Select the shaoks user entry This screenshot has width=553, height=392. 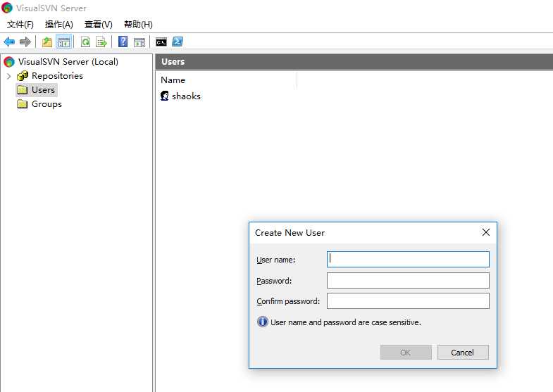(186, 96)
